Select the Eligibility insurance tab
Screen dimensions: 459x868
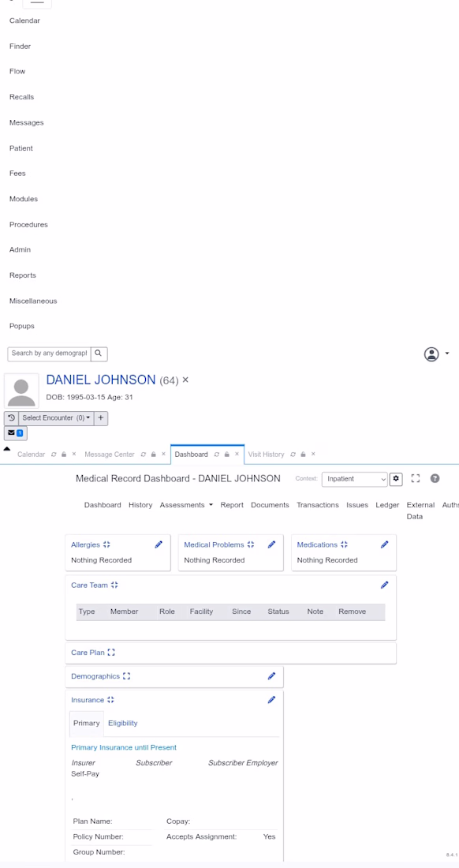click(x=123, y=724)
